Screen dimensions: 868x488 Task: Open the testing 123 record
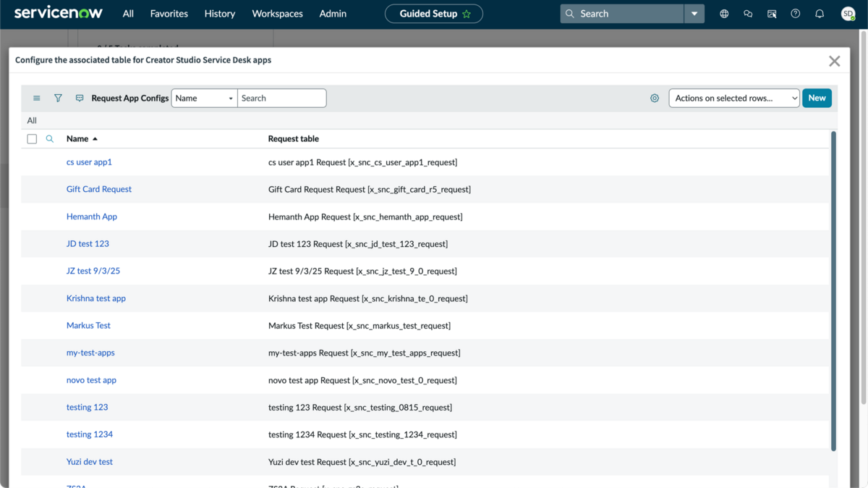coord(87,408)
